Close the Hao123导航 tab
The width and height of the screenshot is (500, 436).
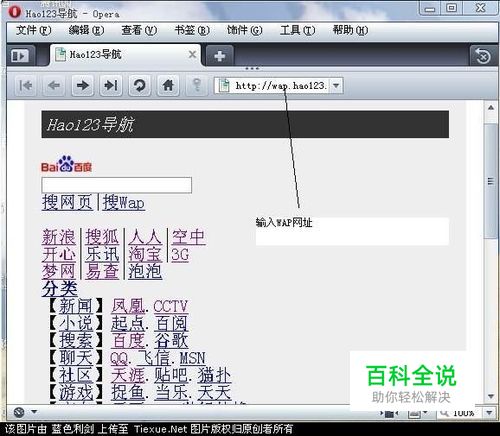pyautogui.click(x=192, y=54)
